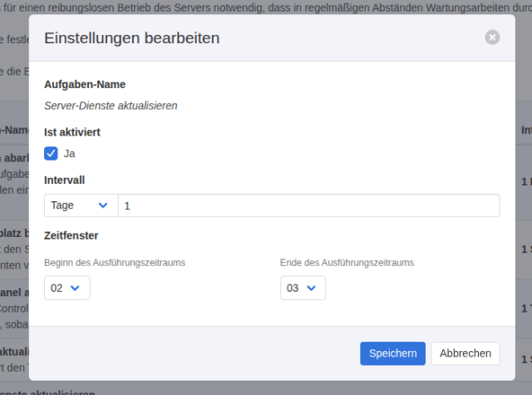This screenshot has width=532, height=395.
Task: Click the Speichern button
Action: click(x=392, y=353)
